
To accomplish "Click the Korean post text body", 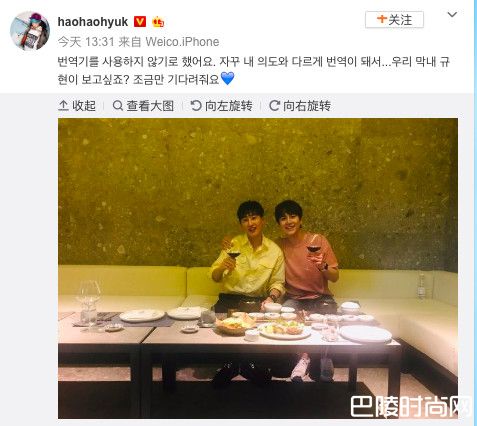I will coord(253,70).
